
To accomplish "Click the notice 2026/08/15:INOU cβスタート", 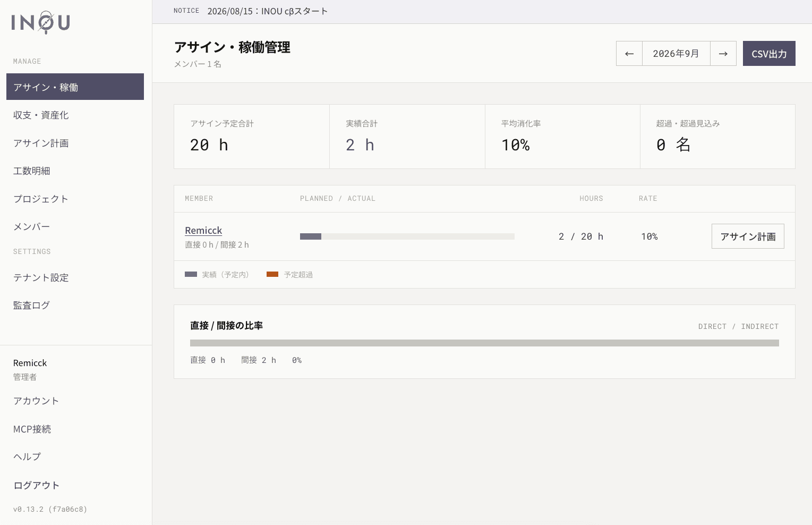I will (x=267, y=11).
